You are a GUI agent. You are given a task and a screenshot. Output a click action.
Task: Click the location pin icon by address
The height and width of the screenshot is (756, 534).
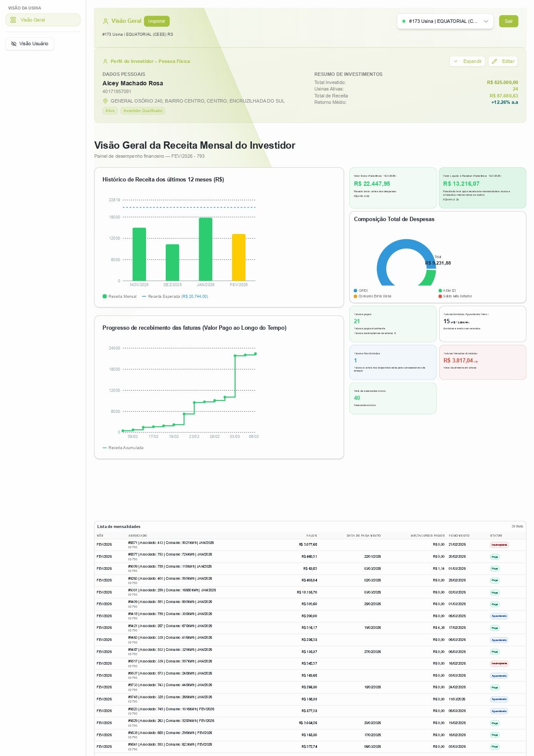coord(105,101)
